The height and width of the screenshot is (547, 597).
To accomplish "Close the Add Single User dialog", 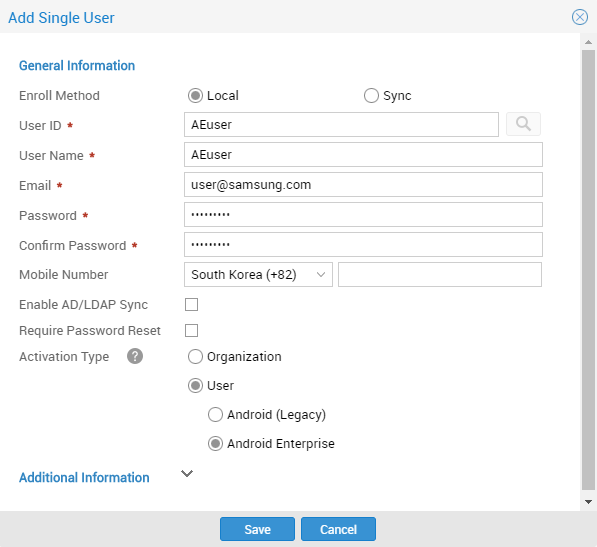I will pyautogui.click(x=579, y=17).
